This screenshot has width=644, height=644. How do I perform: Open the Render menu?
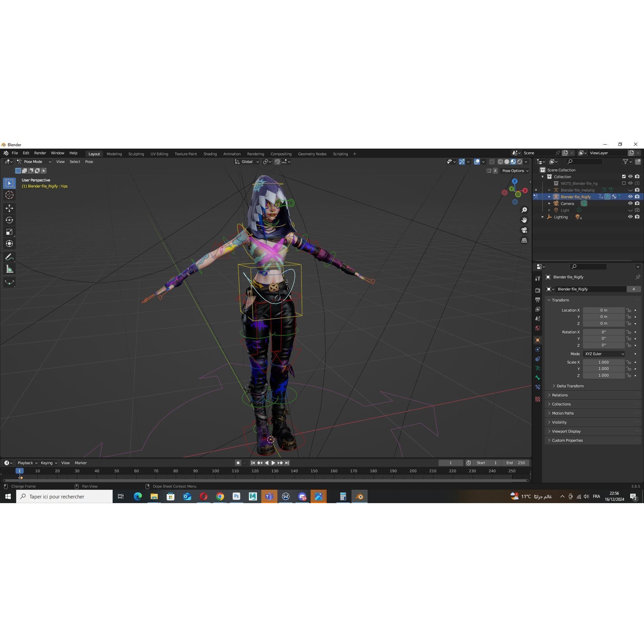pos(40,153)
